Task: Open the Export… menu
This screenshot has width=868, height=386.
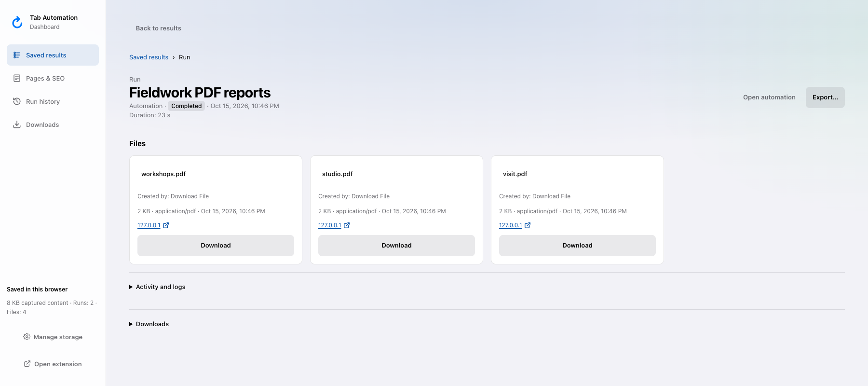Action: tap(825, 97)
